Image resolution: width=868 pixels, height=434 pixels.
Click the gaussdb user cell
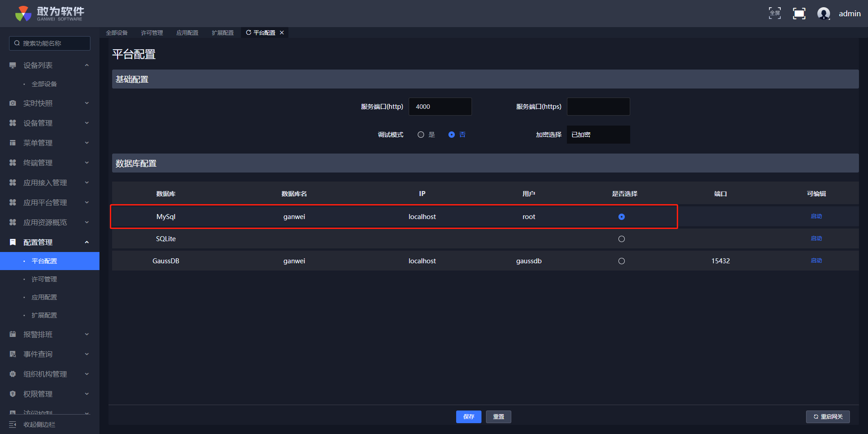[529, 261]
